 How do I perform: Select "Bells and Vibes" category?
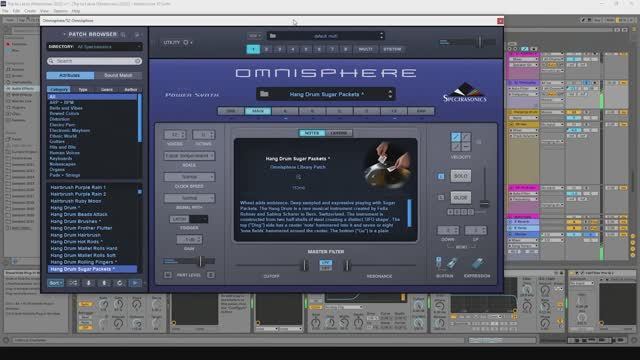point(66,108)
